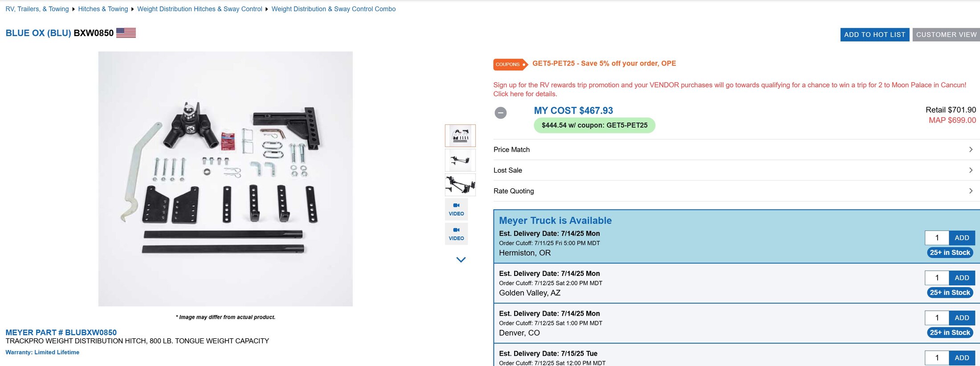Click the ADD TO HOT LIST button
This screenshot has height=366, width=980.
[x=874, y=35]
